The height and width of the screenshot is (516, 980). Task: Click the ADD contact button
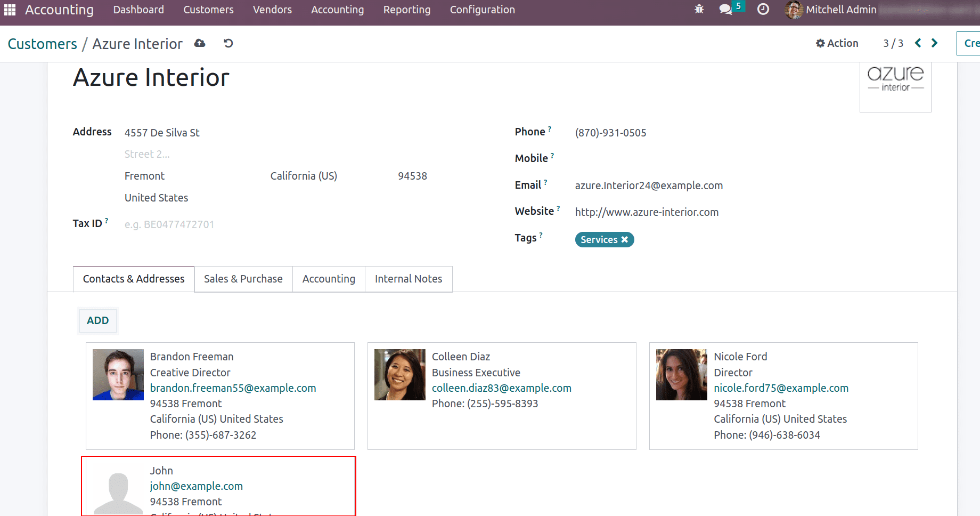[98, 320]
